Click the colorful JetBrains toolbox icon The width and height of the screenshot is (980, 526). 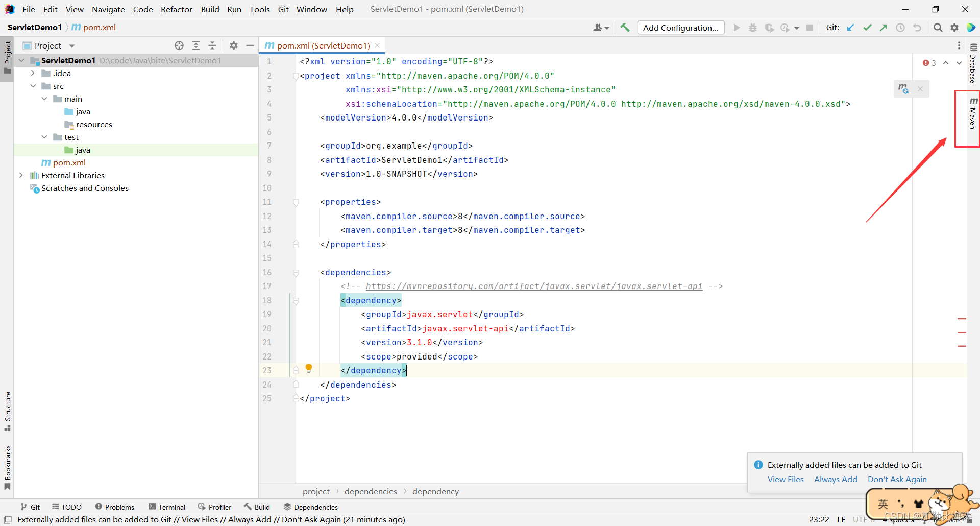[x=971, y=28]
